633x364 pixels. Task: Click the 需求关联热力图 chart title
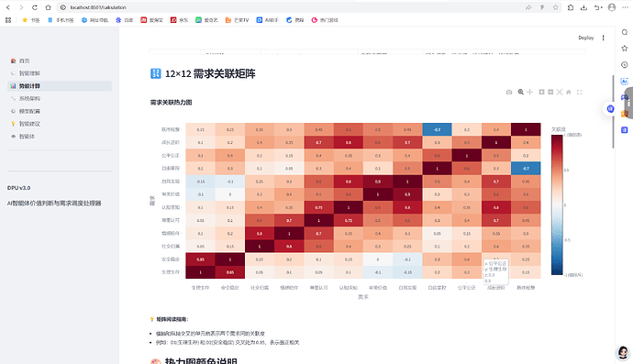[172, 103]
